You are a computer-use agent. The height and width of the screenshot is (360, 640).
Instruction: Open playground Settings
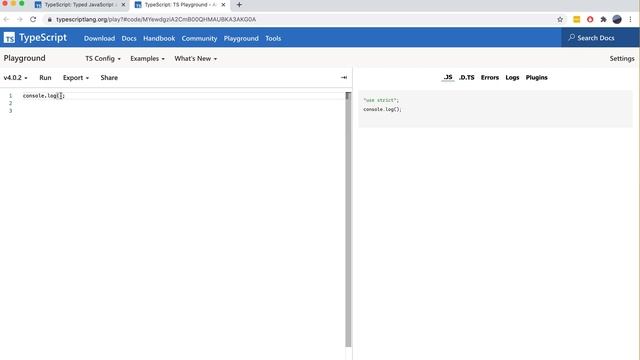coord(622,58)
